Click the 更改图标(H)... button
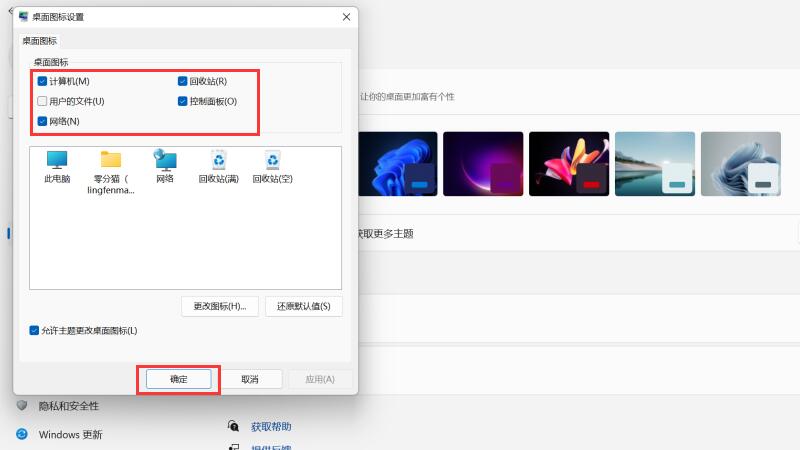Image resolution: width=800 pixels, height=450 pixels. [x=220, y=306]
